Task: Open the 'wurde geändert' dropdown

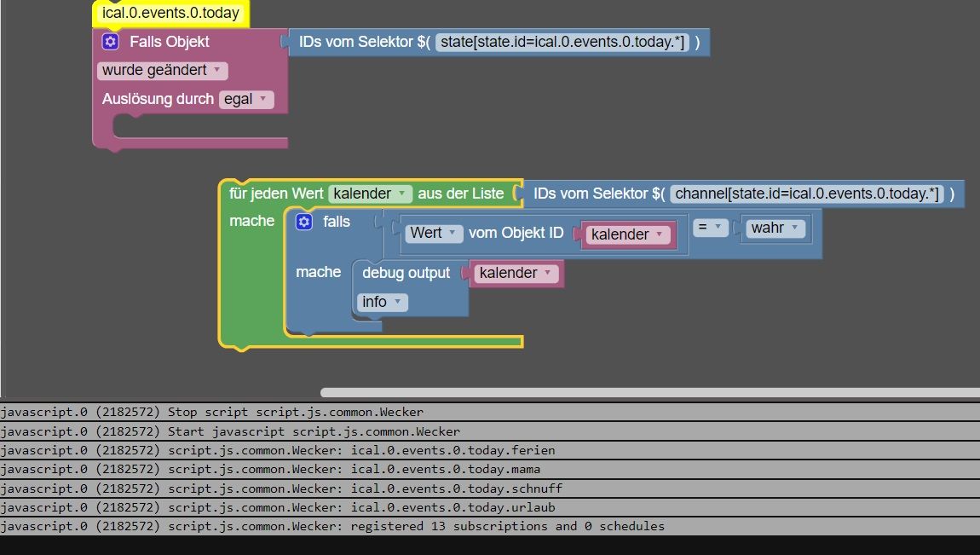Action: point(162,70)
